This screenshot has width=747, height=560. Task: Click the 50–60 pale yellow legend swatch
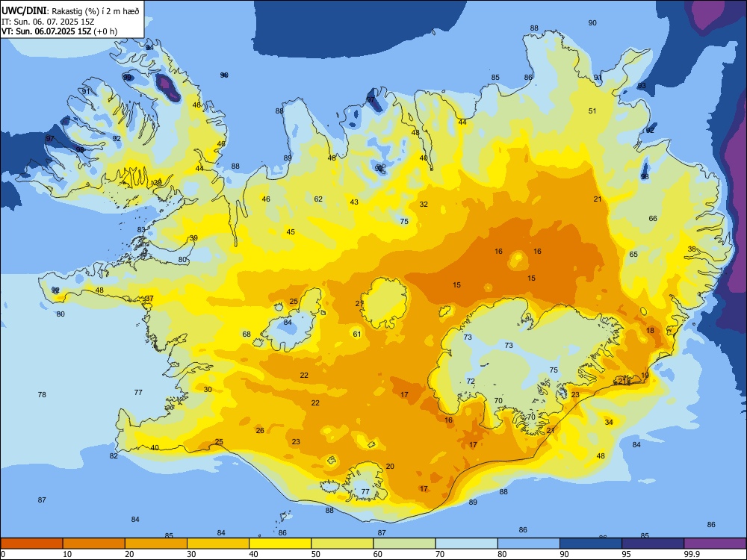(x=342, y=544)
